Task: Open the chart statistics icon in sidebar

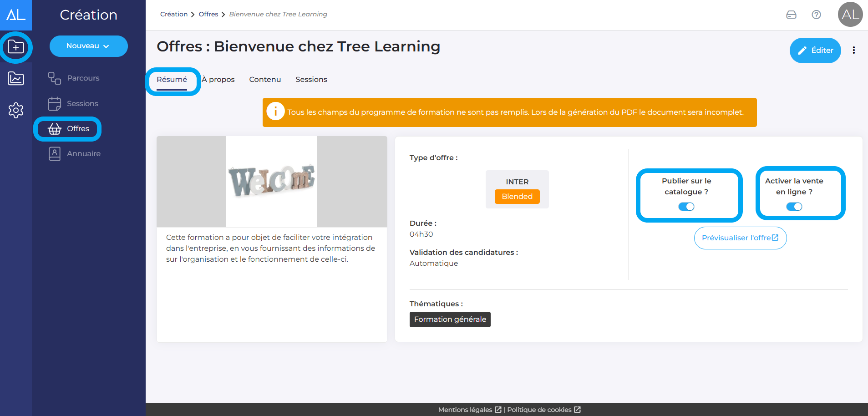Action: pos(16,79)
